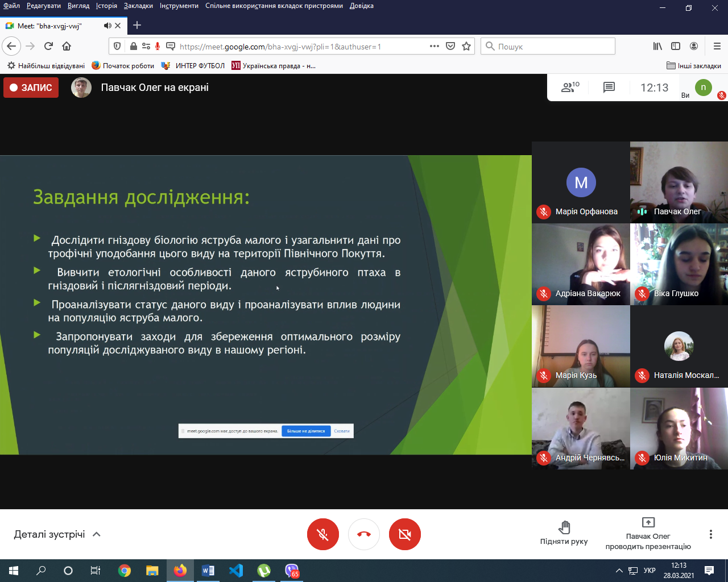Viewport: 728px width, 582px height.
Task: Open the Закладки menu
Action: [138, 6]
